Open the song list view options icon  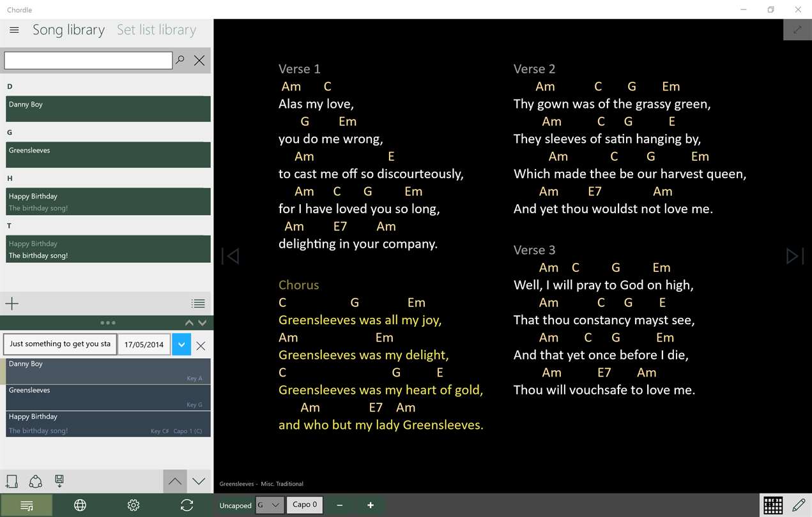click(198, 304)
